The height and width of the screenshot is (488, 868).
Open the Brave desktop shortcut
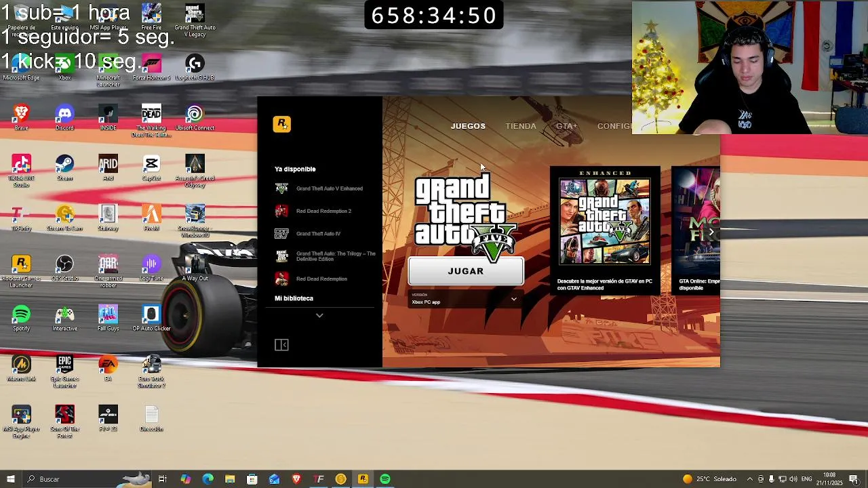pos(21,117)
